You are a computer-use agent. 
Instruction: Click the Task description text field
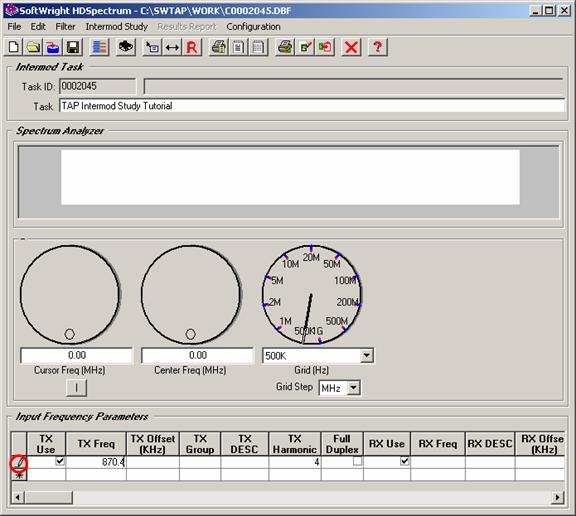(312, 106)
